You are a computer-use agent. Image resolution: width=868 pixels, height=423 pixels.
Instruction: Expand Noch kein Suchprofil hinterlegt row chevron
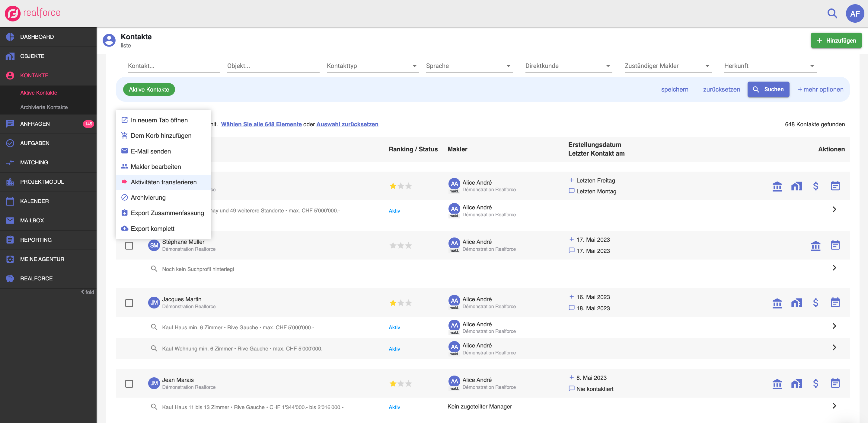pyautogui.click(x=834, y=268)
